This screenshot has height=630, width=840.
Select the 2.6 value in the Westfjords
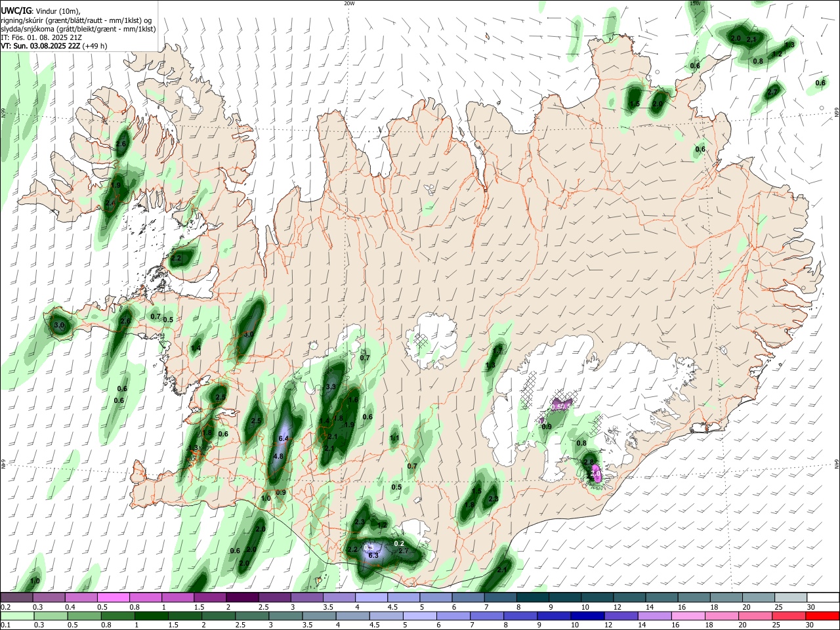pyautogui.click(x=121, y=144)
